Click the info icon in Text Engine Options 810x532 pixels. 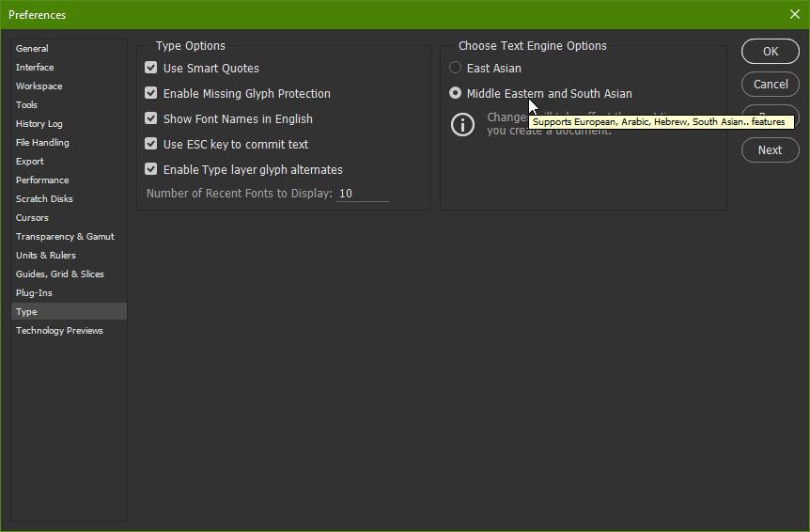[x=462, y=125]
